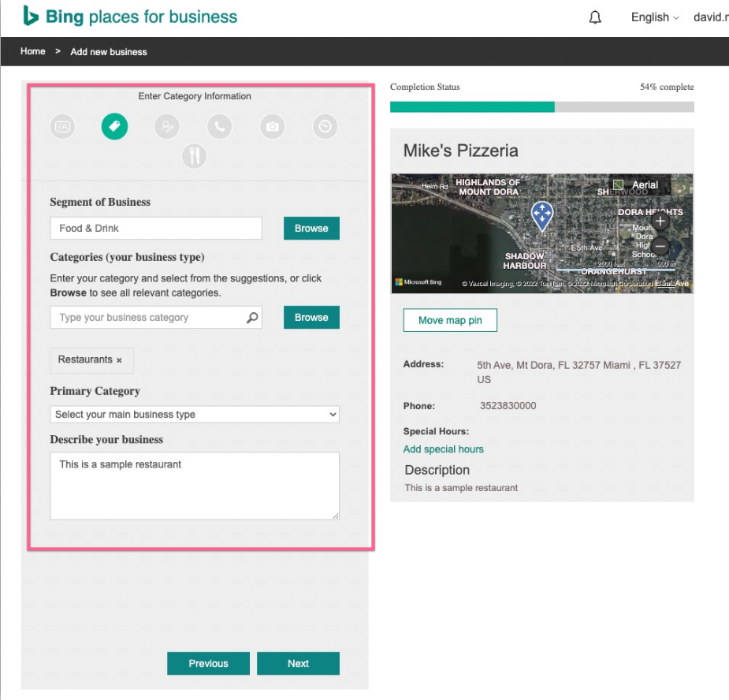The height and width of the screenshot is (700, 729).
Task: Zoom out on the map
Action: point(660,246)
